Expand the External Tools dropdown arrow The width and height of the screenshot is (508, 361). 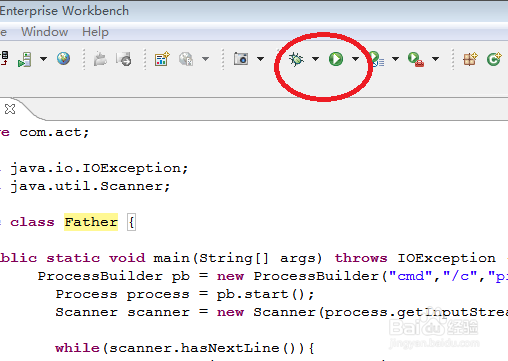point(435,59)
